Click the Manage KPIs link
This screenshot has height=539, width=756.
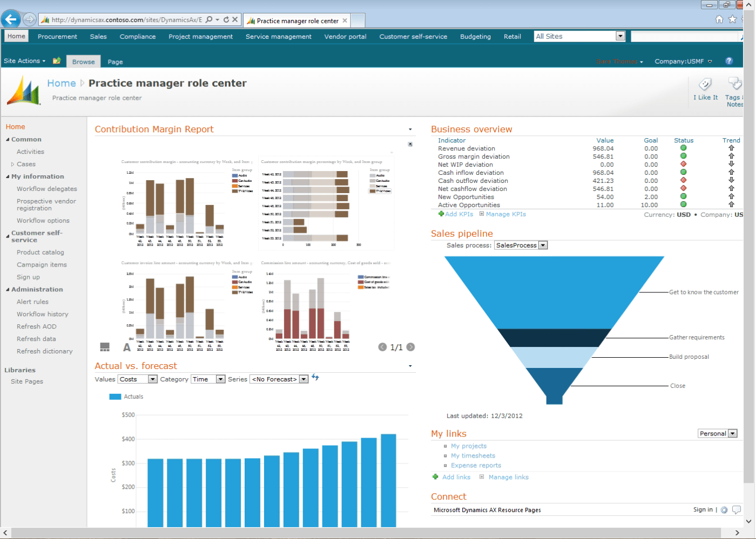pyautogui.click(x=505, y=214)
